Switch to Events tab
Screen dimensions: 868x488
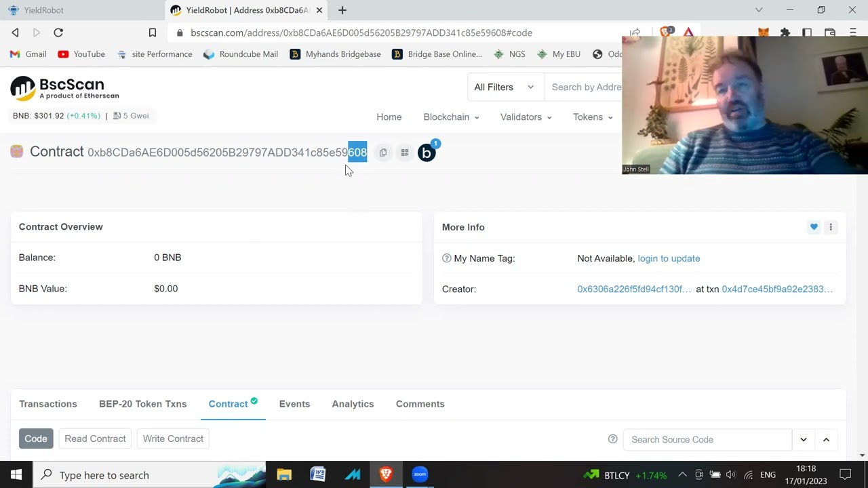(294, 404)
